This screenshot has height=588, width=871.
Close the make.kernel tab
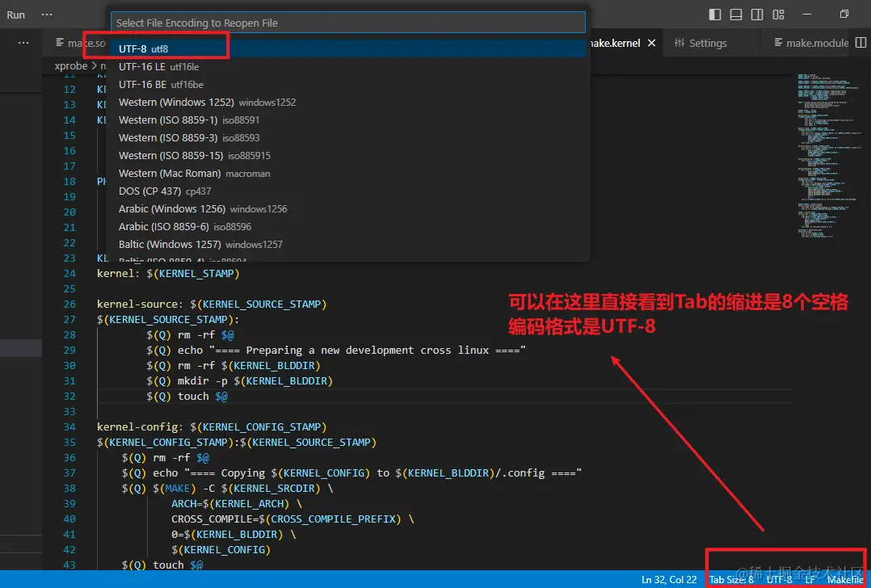(652, 43)
